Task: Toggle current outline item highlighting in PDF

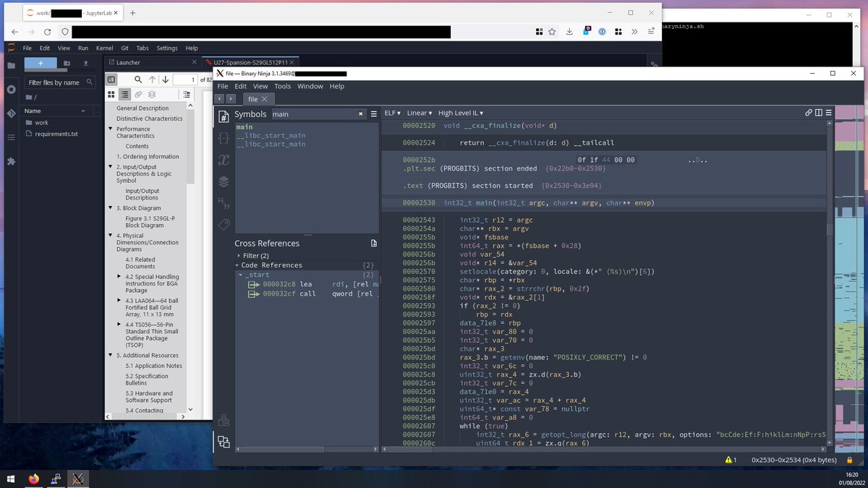Action: point(187,95)
